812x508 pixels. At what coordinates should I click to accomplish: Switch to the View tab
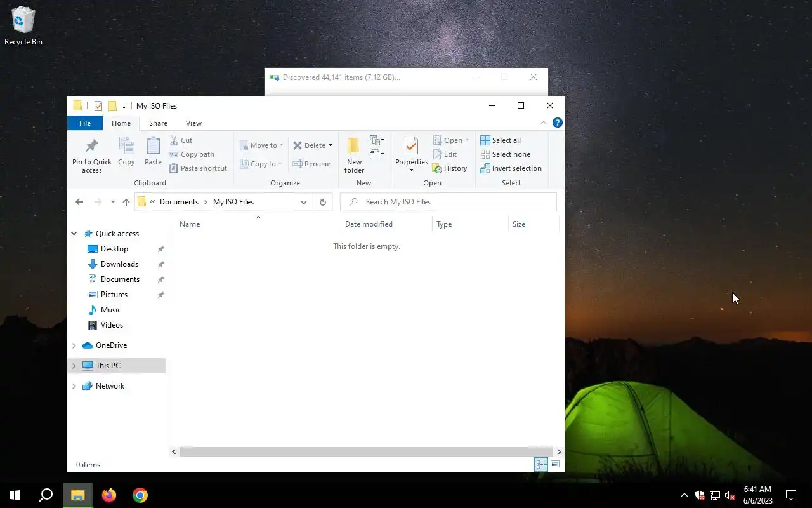pos(193,123)
